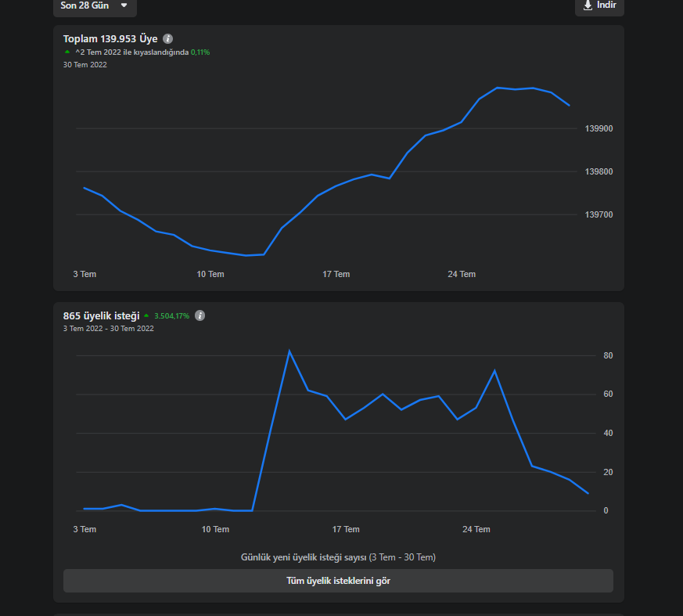Click the 139800 axis label on members chart

point(599,171)
